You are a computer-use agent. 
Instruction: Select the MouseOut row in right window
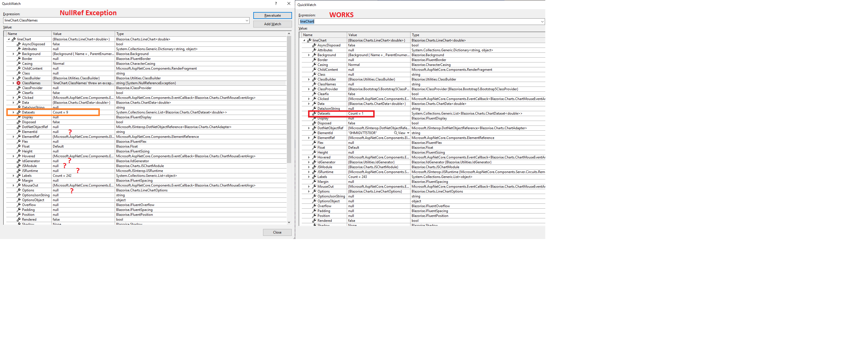click(x=423, y=187)
